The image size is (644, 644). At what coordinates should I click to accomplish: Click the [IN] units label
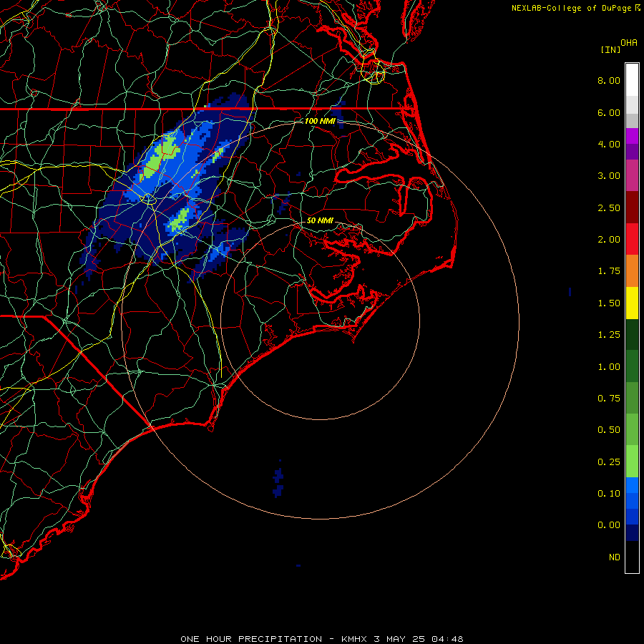[x=611, y=49]
